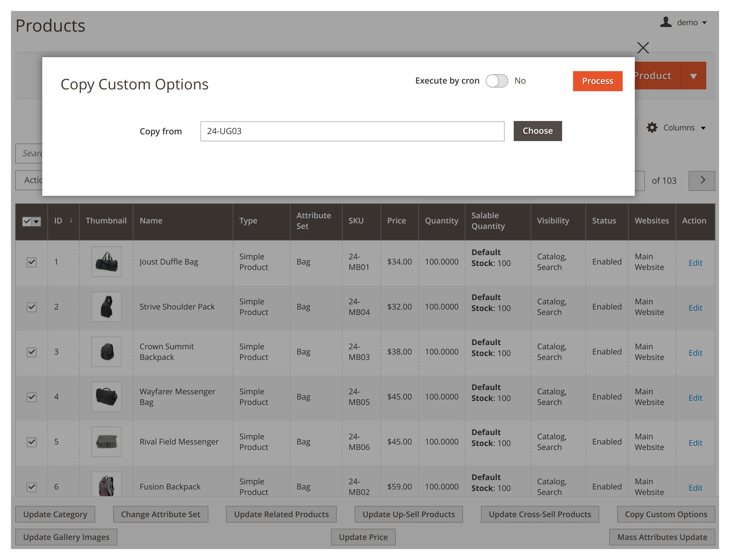The height and width of the screenshot is (560, 730).
Task: Open the select-all options dropdown arrow
Action: point(36,221)
